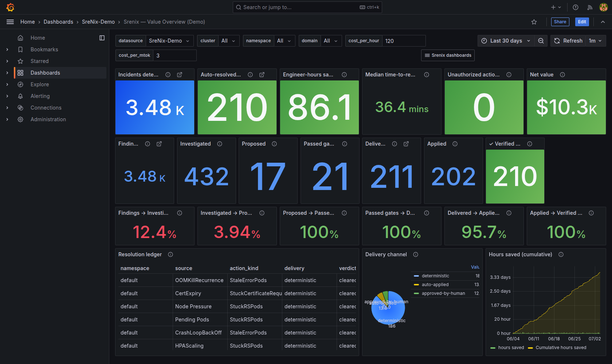
Task: Show info for Median time-to-resolve panel
Action: (427, 75)
